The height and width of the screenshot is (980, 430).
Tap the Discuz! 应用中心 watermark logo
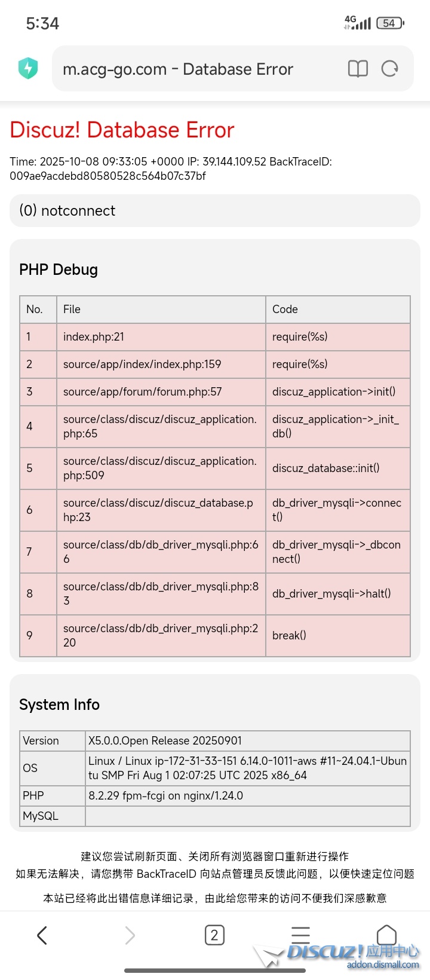point(352,954)
